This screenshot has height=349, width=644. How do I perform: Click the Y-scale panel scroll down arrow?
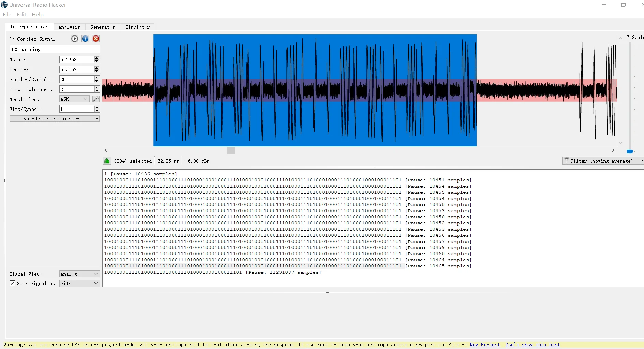(x=620, y=143)
